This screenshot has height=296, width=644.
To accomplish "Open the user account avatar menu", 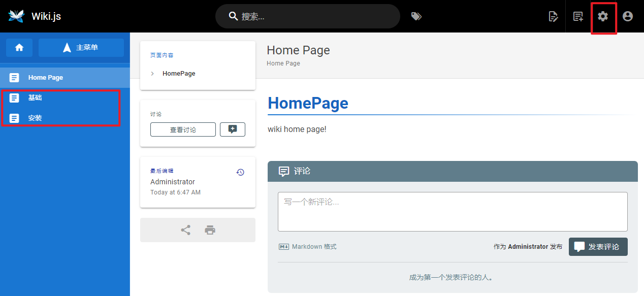I will (x=628, y=16).
